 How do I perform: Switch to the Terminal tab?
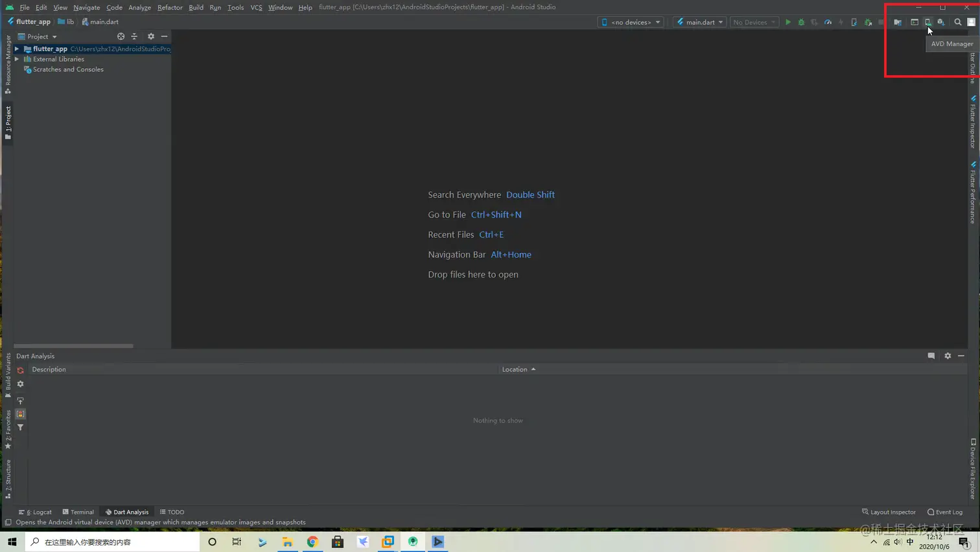click(78, 512)
